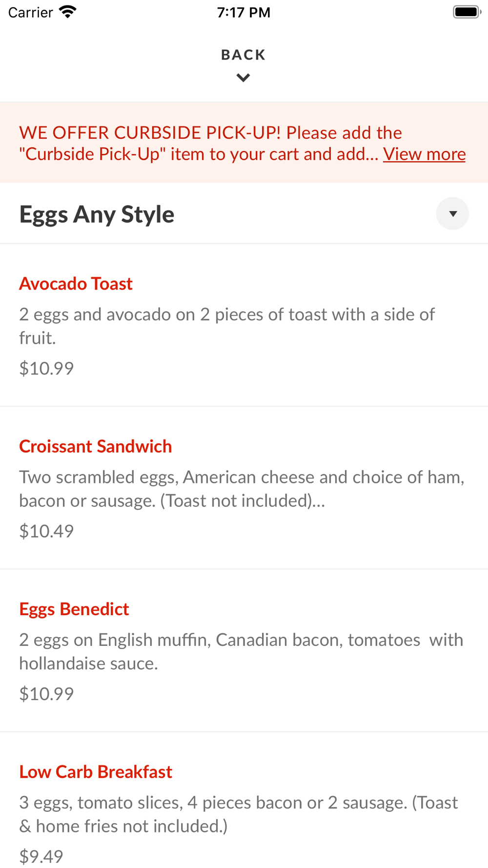Select the Eggs Benedict title
This screenshot has width=488, height=868.
click(x=74, y=609)
